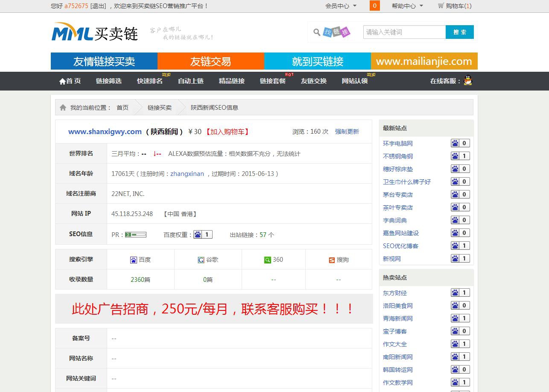549x392 pixels.
Task: Click the magnifier icon beside search tags
Action: (317, 32)
